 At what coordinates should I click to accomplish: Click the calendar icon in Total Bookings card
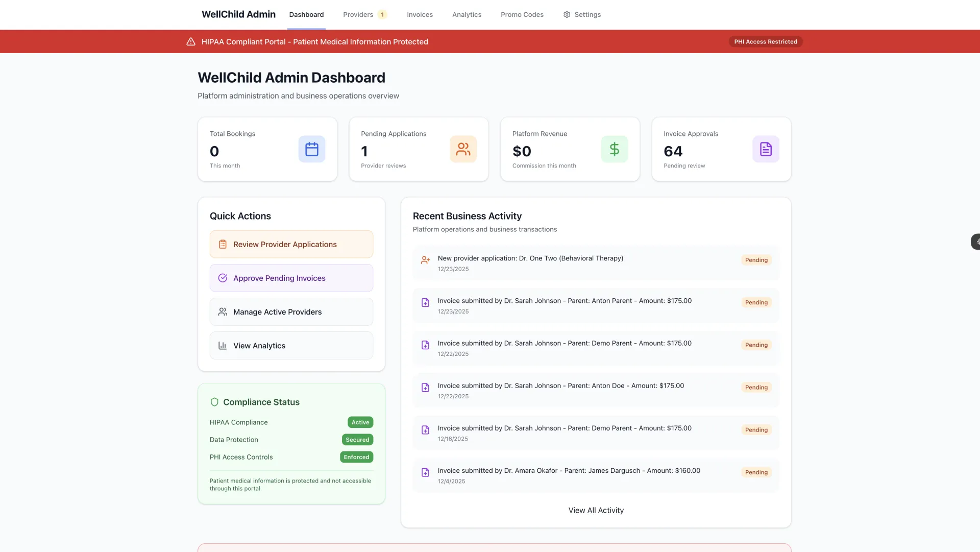[x=311, y=149]
